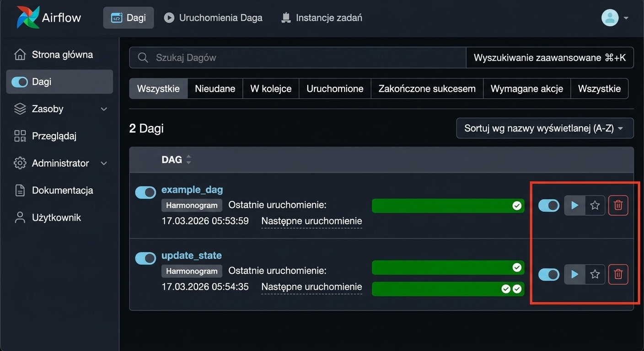
Task: Toggle the left switch for example_dag
Action: point(145,192)
